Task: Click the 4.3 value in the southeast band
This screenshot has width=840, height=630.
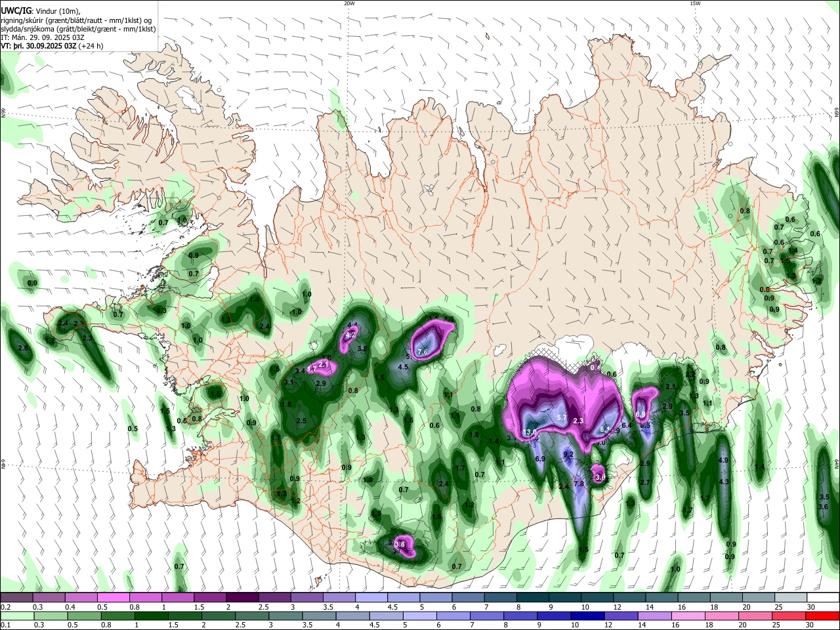Action: [x=724, y=482]
